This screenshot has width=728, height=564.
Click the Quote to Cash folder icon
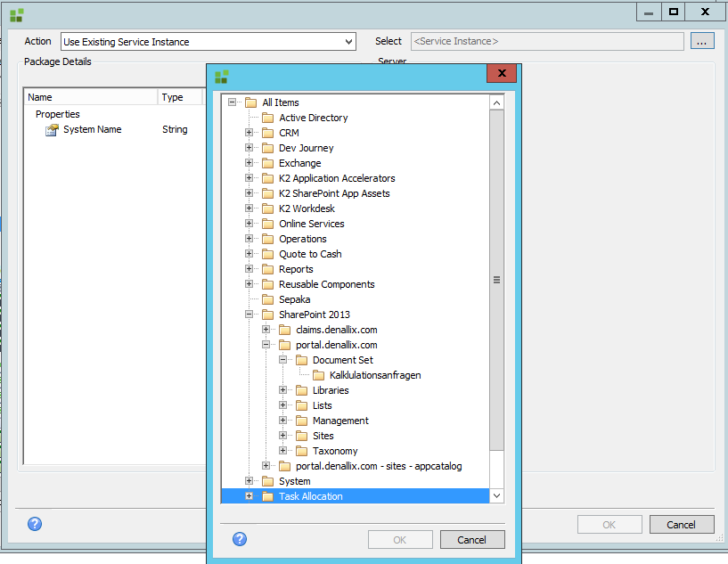[267, 255]
